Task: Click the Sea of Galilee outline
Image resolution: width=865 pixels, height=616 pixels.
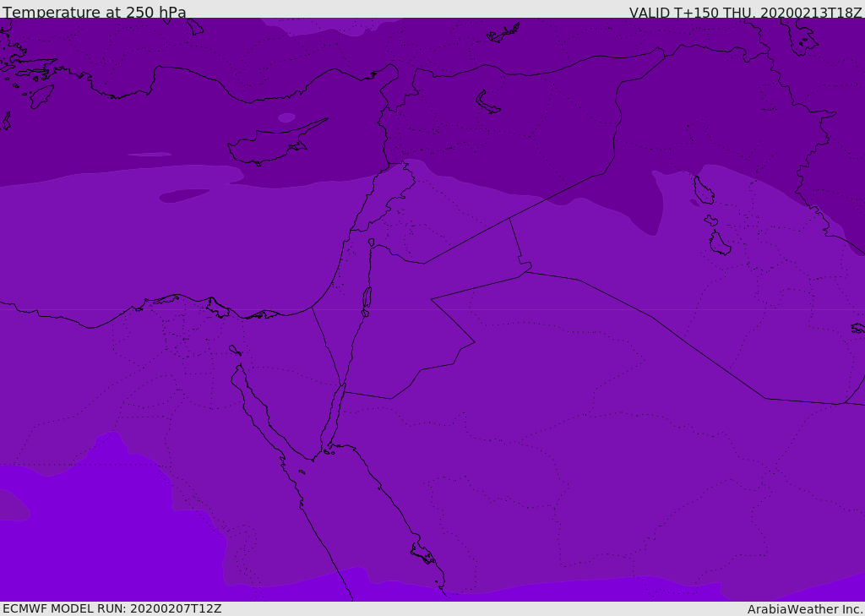Action: [372, 243]
